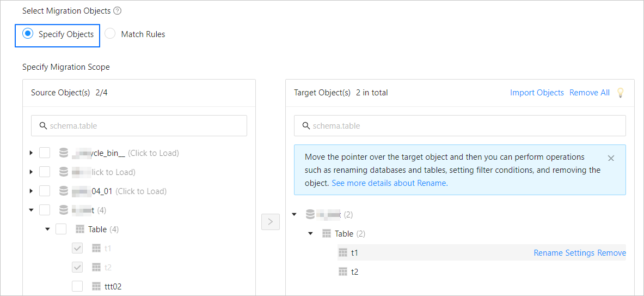
Task: Click the Target Object(s) 2 in total header
Action: (341, 93)
